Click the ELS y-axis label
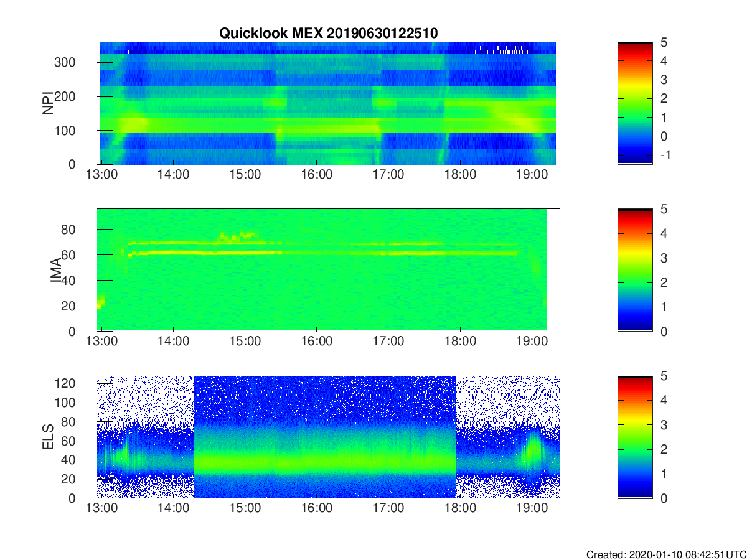 pyautogui.click(x=47, y=437)
